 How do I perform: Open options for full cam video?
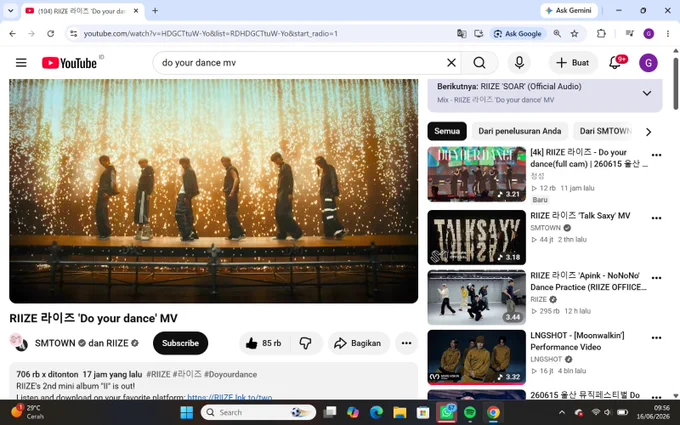pyautogui.click(x=656, y=155)
